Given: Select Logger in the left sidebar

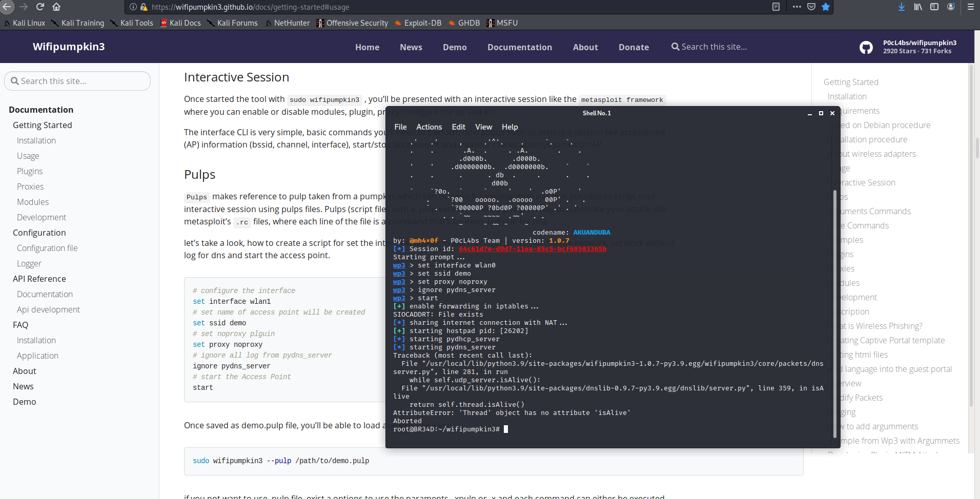Looking at the screenshot, I should point(29,263).
